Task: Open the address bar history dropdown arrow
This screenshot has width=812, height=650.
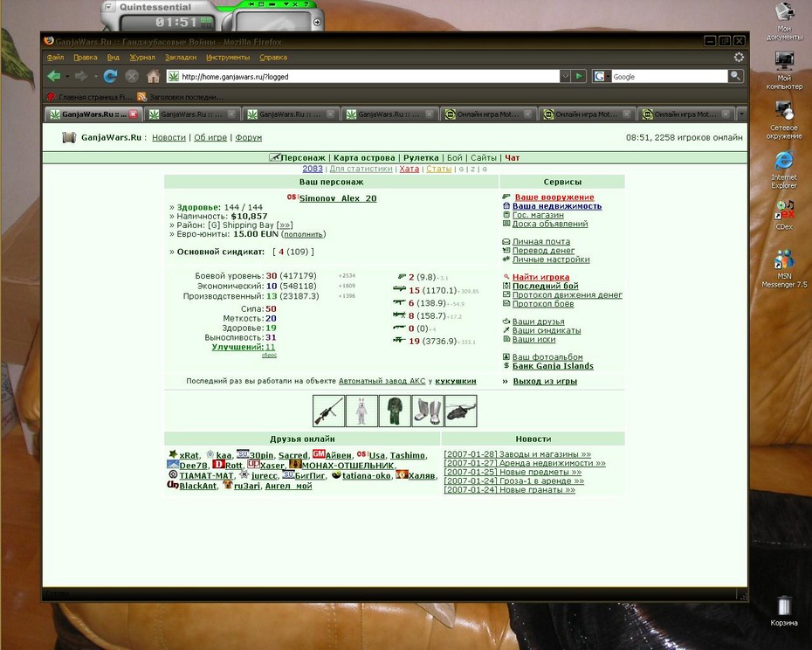Action: tap(565, 76)
